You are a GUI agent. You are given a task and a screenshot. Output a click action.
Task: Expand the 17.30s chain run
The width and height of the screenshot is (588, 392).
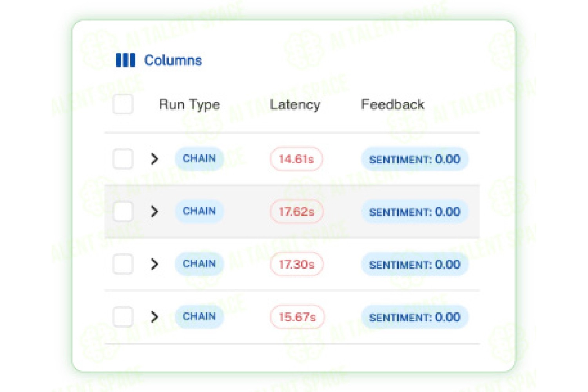[154, 264]
